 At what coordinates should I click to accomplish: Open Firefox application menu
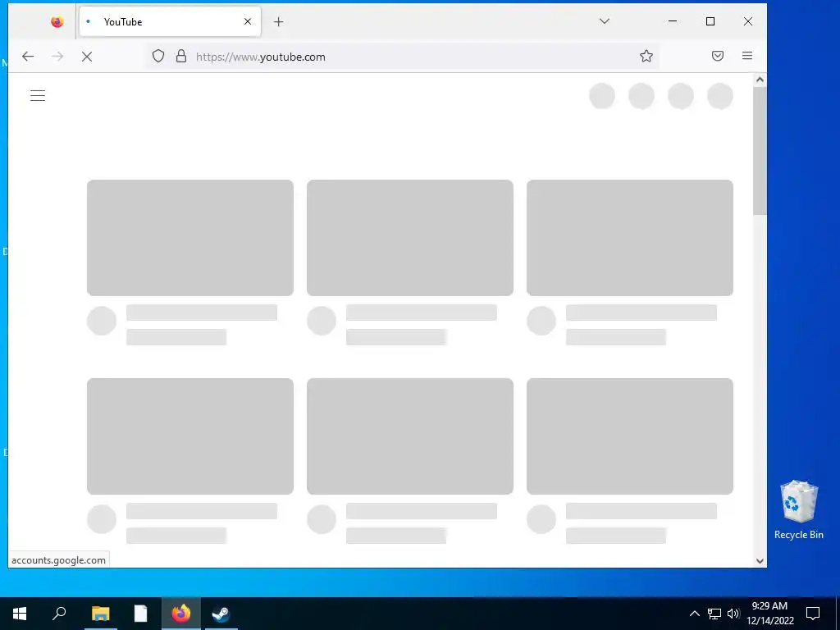pos(747,56)
